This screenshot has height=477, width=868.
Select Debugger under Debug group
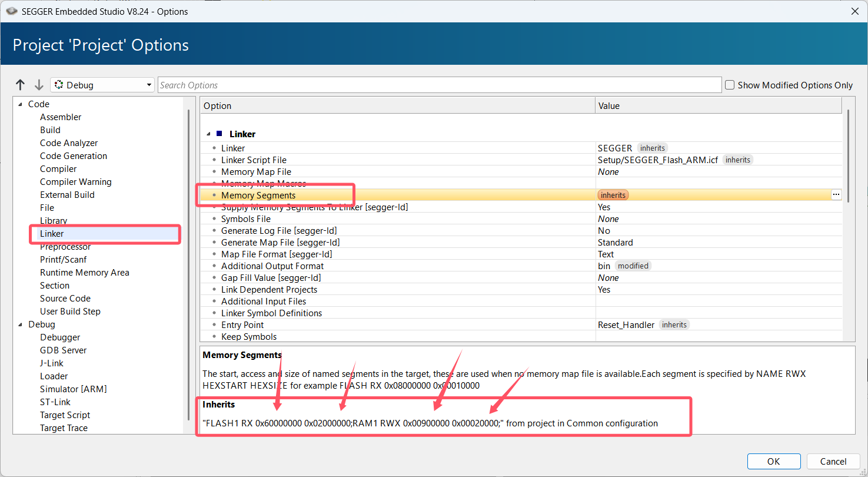pyautogui.click(x=60, y=337)
